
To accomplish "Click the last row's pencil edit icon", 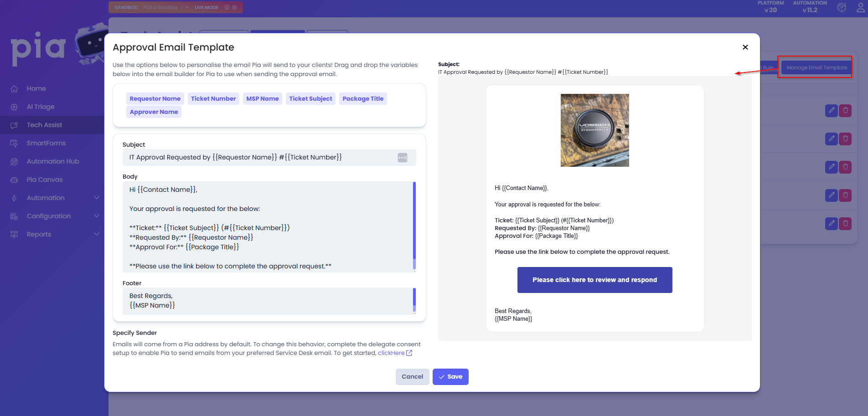I will point(831,223).
